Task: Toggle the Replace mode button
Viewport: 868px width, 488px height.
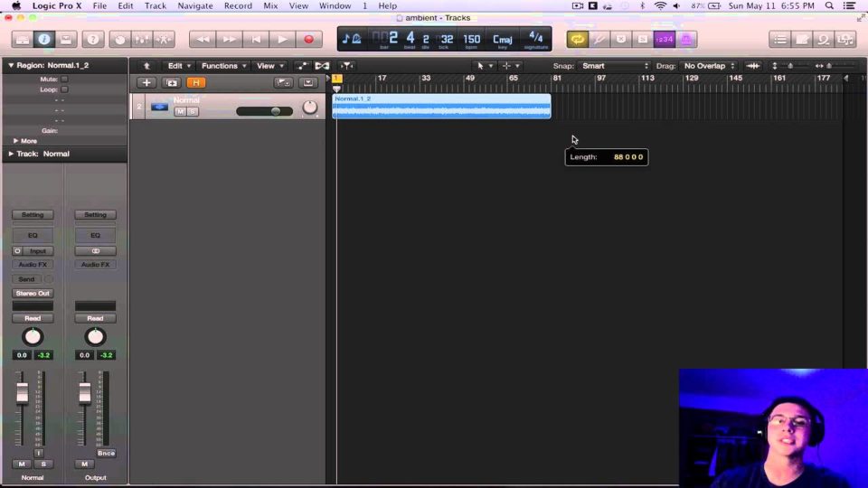Action: pyautogui.click(x=621, y=39)
